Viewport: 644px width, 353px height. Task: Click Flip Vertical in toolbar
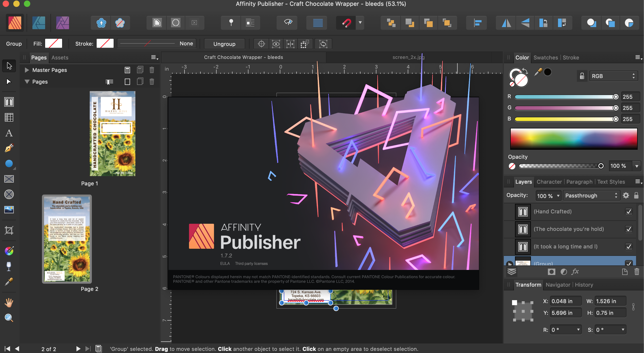(525, 23)
